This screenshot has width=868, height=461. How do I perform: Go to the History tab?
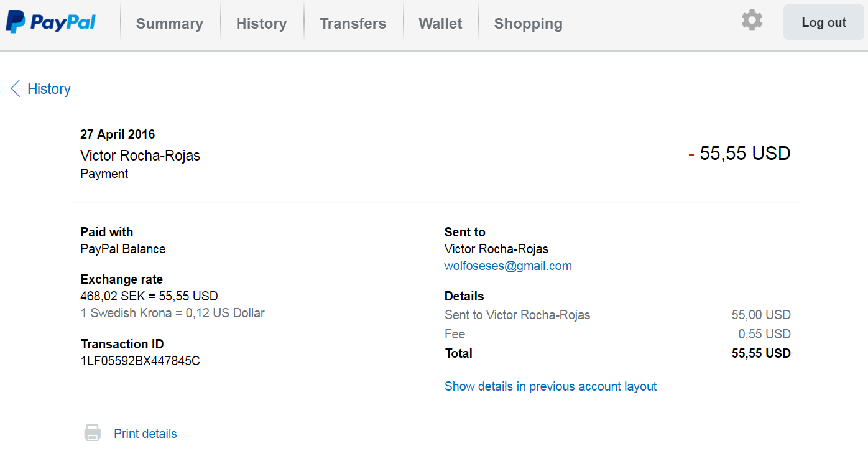click(261, 24)
